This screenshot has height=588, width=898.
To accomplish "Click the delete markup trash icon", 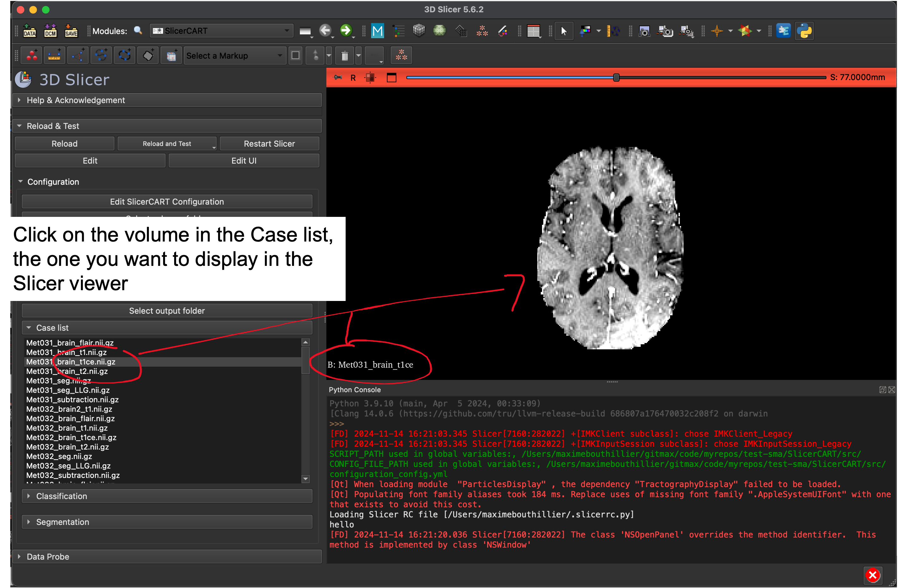I will [x=345, y=56].
